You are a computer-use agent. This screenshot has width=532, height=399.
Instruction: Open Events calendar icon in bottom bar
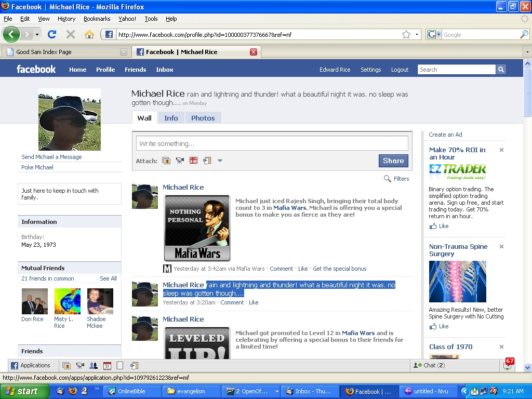(107, 365)
